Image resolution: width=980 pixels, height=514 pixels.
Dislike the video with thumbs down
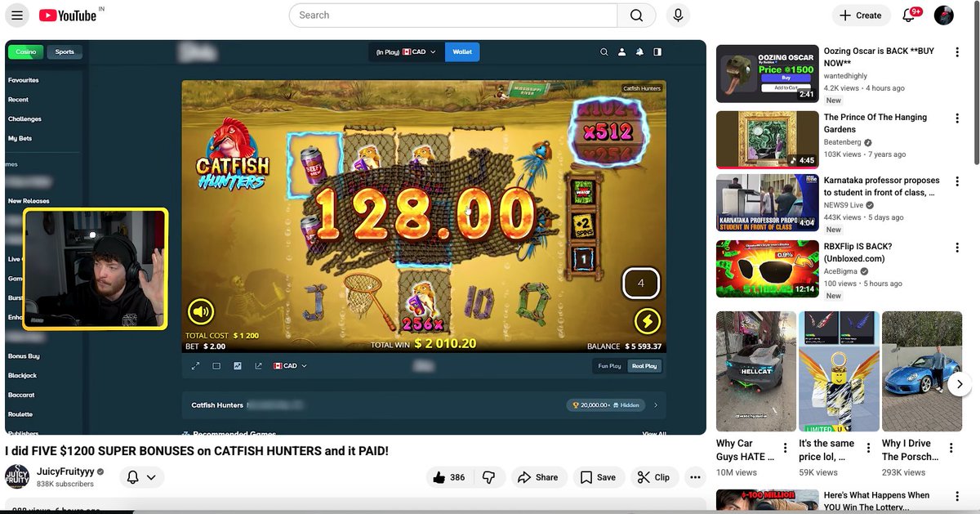(488, 477)
